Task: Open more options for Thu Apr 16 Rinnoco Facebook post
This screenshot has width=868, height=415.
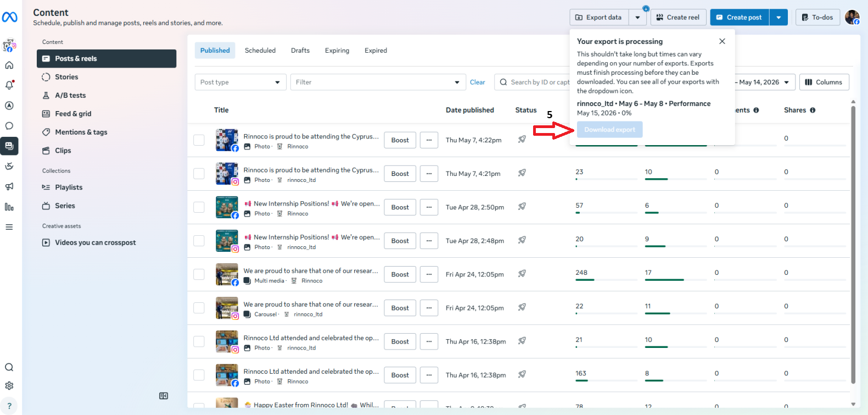Action: coord(429,375)
